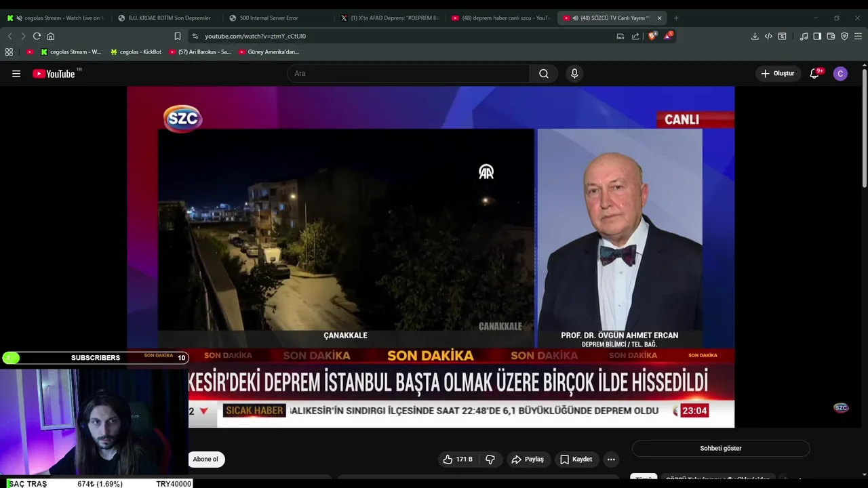Share the video via Paylaş

(528, 460)
